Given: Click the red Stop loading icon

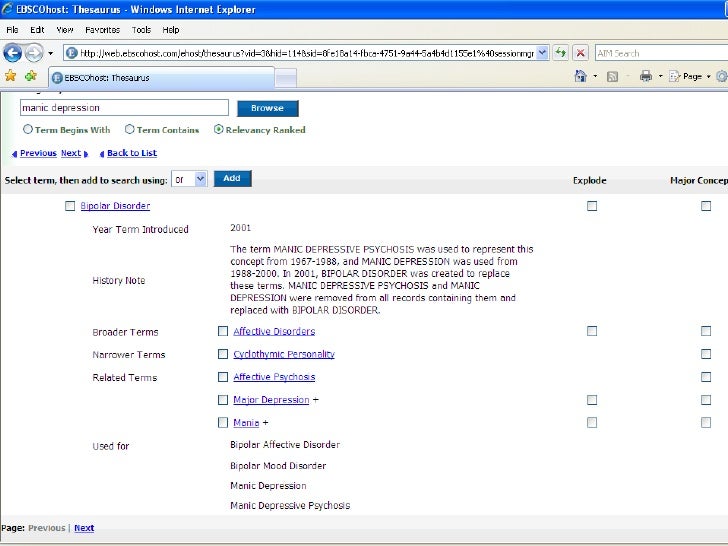Looking at the screenshot, I should 580,53.
